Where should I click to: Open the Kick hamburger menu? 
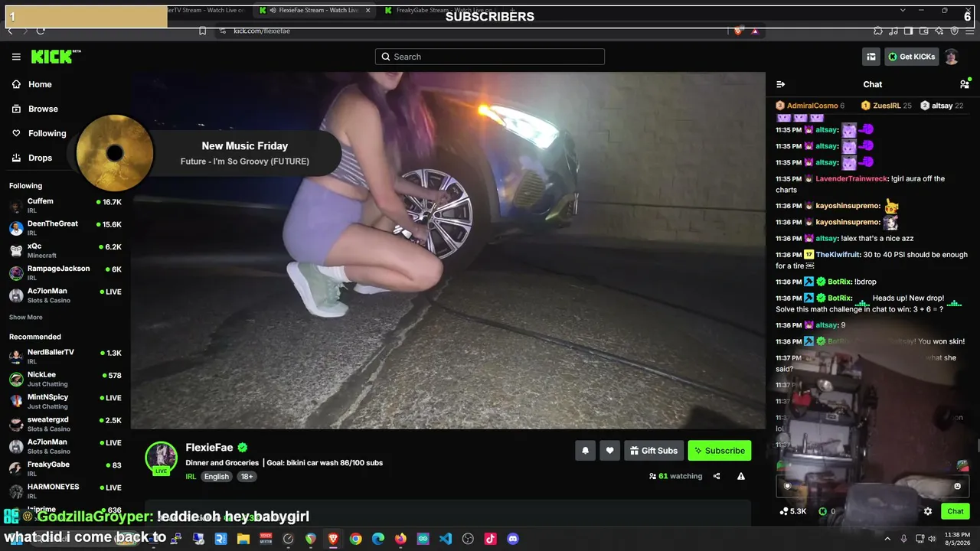[16, 57]
